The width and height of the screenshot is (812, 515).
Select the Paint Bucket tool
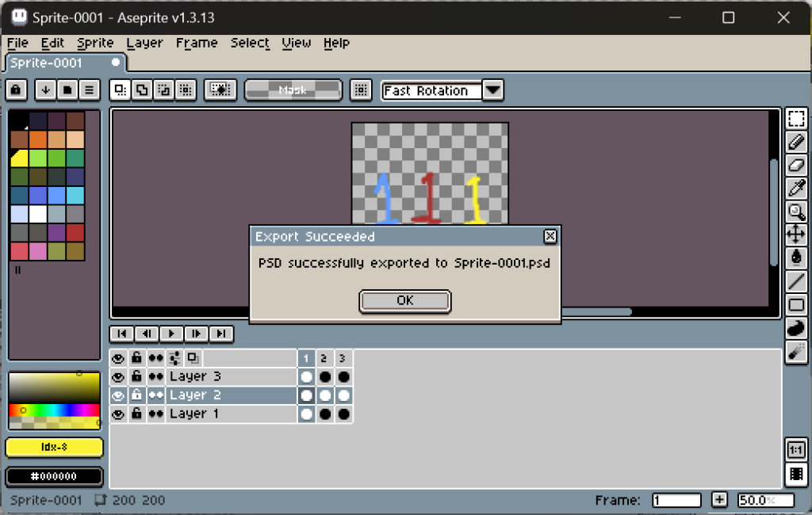click(796, 257)
